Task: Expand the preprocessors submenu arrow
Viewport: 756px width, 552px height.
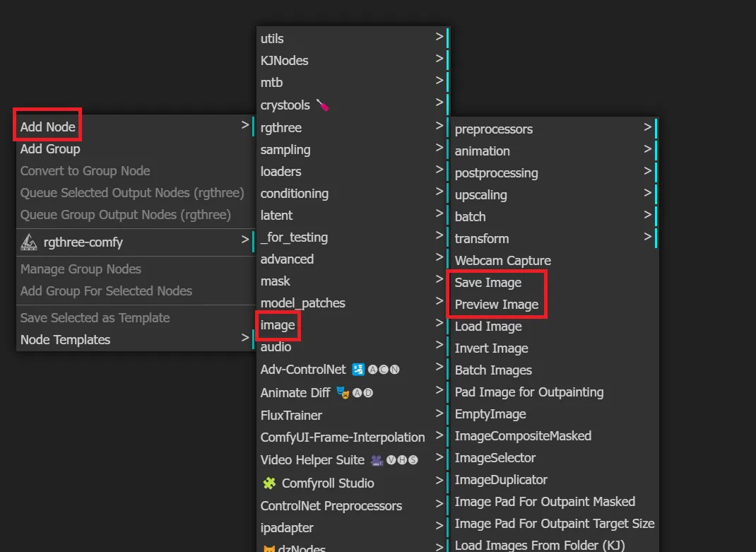Action: [x=647, y=129]
